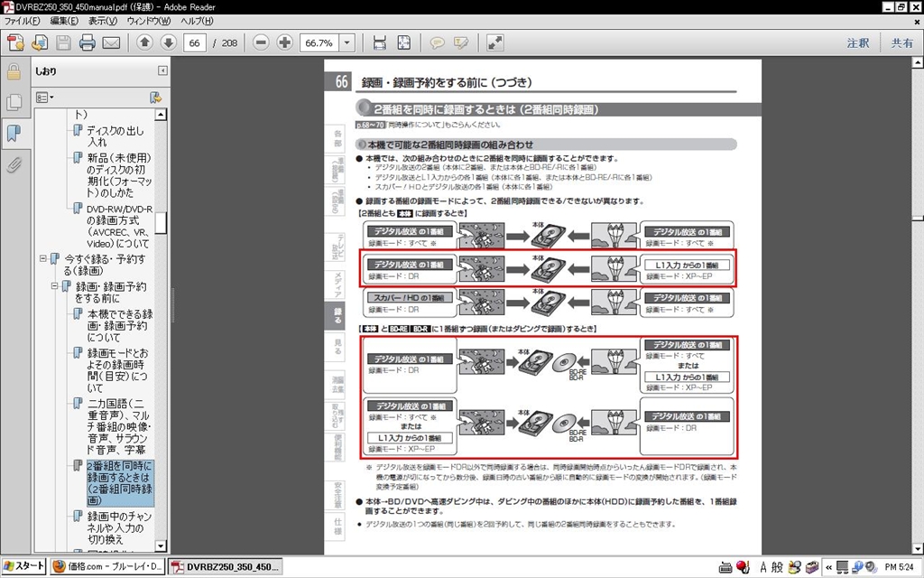Open the 表示(V) menu
The height and width of the screenshot is (578, 924).
click(103, 20)
